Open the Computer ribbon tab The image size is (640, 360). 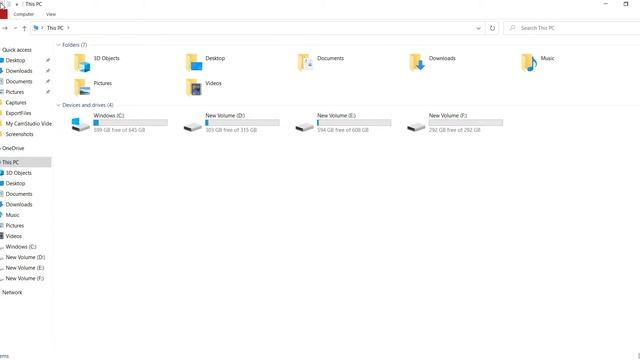coord(24,14)
